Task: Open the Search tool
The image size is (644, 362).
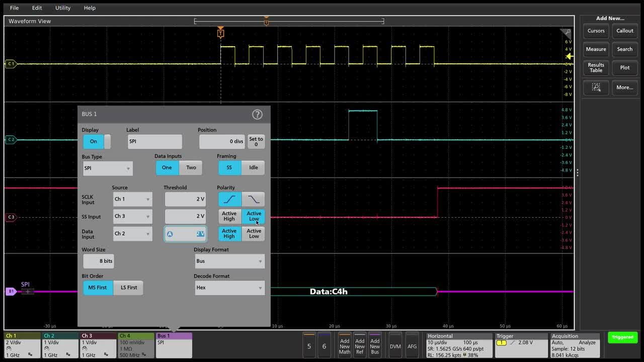Action: (625, 49)
